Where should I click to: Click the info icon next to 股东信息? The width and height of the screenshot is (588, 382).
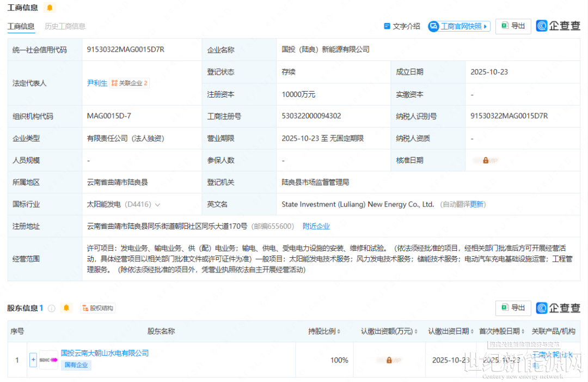click(x=52, y=308)
